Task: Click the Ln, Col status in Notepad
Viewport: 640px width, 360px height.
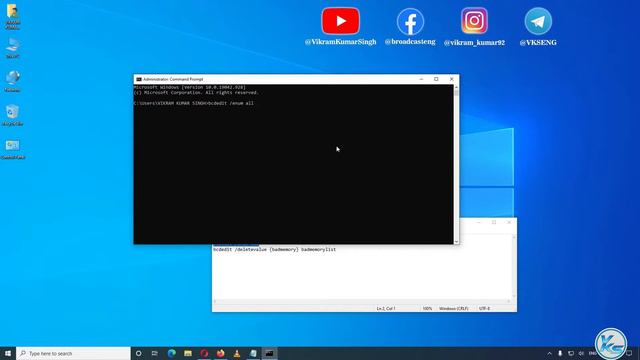Action: (x=386, y=309)
